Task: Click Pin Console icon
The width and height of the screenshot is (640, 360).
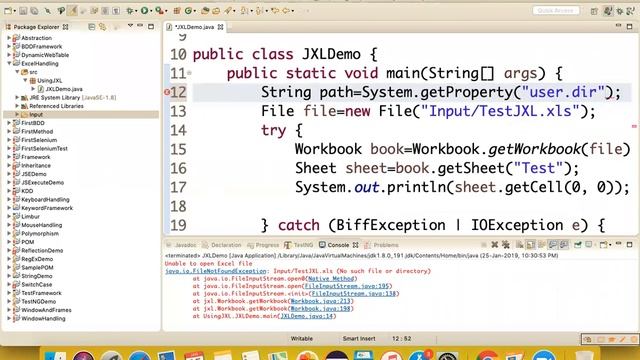Action: [x=578, y=245]
